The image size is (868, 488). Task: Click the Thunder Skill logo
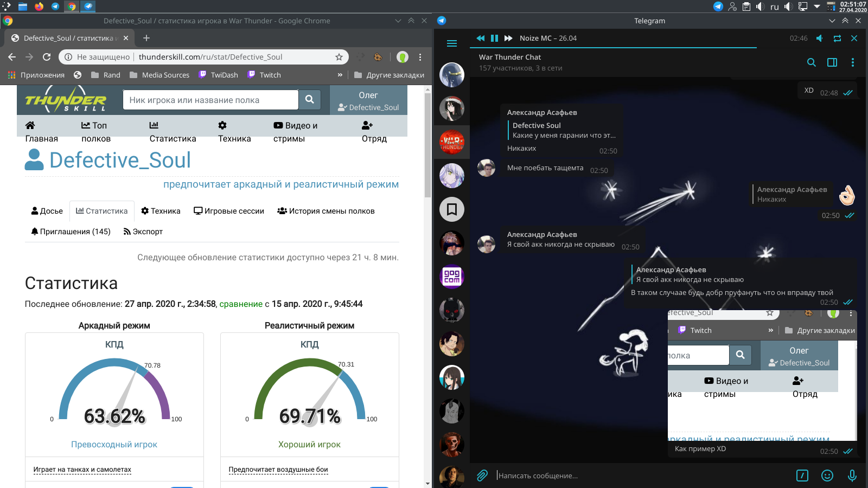point(66,100)
